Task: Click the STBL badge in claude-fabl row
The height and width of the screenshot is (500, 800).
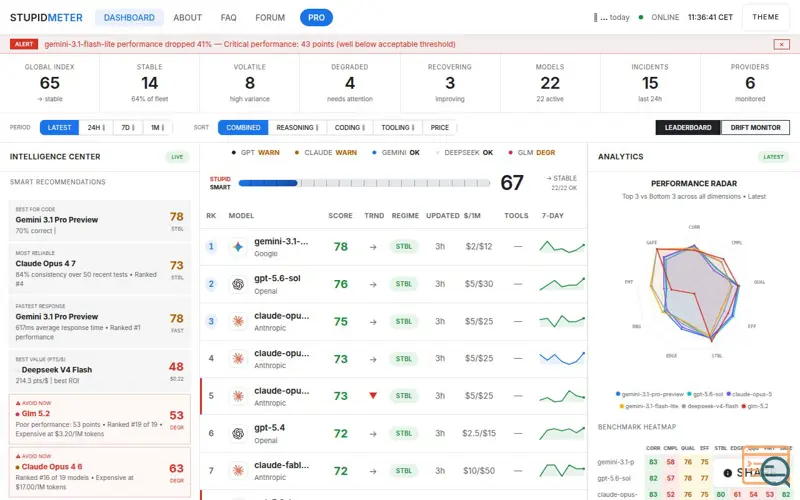Action: [404, 471]
